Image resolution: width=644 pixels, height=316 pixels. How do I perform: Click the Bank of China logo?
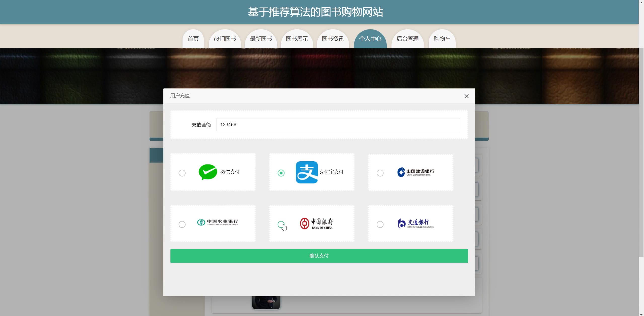(x=316, y=224)
